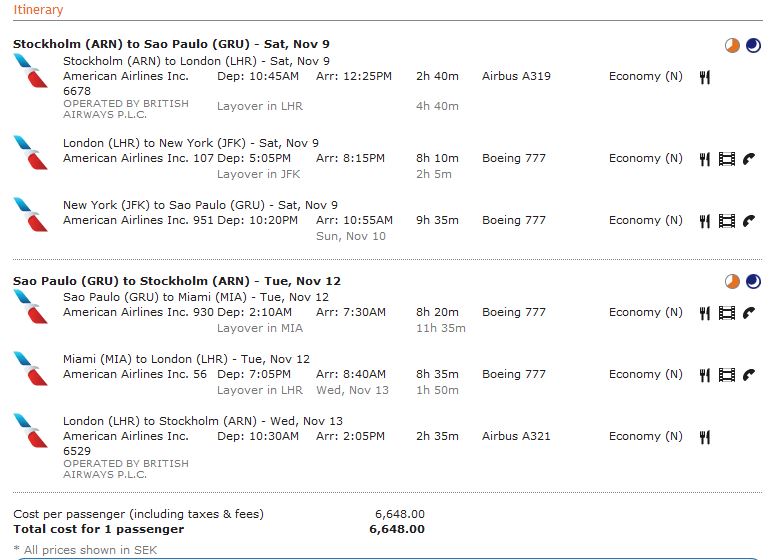The height and width of the screenshot is (560, 775).
Task: Click the meal icon for flight 930
Action: pyautogui.click(x=705, y=313)
